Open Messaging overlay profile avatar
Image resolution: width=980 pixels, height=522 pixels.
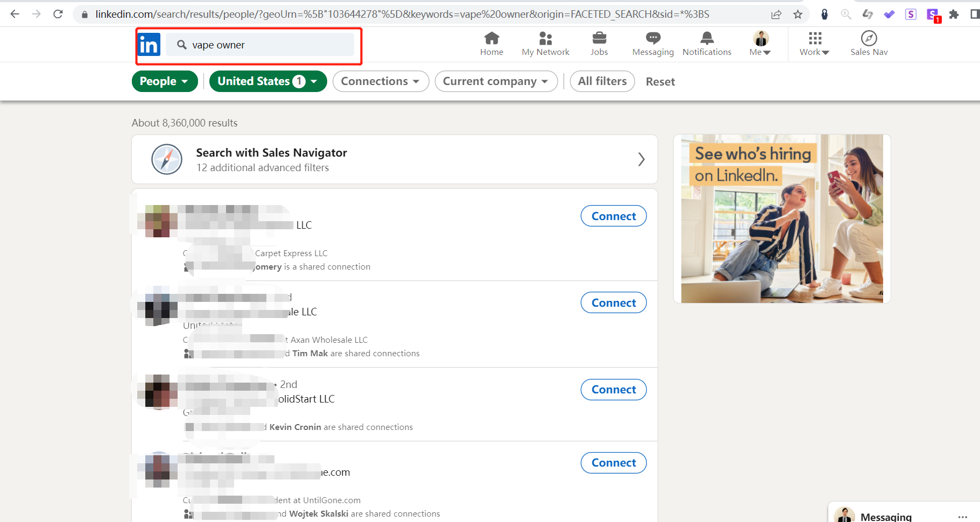[844, 515]
